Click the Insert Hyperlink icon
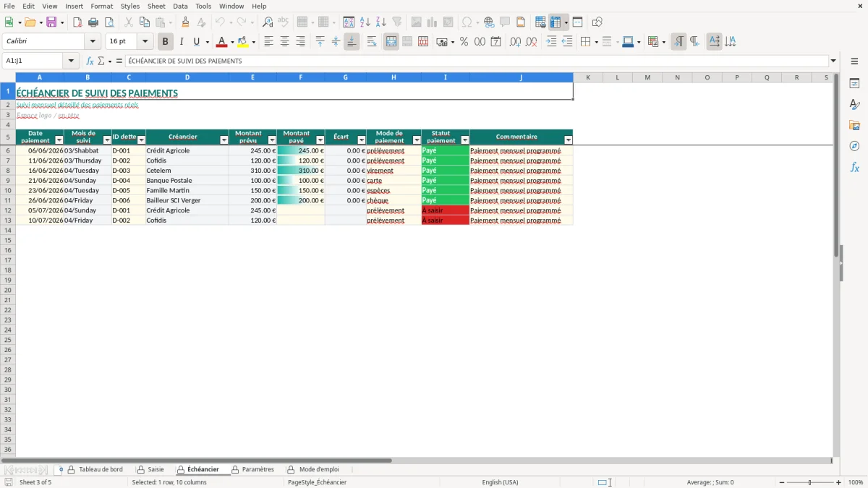The height and width of the screenshot is (488, 868). [489, 22]
